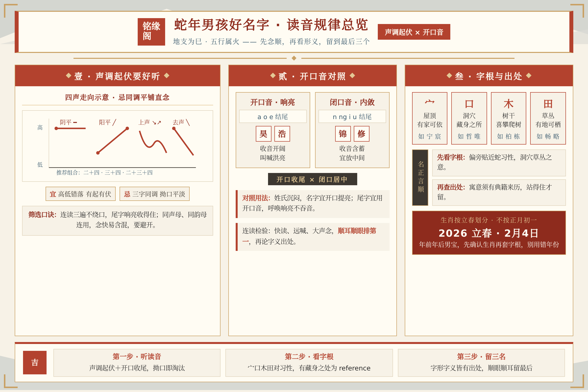Click the 上声 tone label
This screenshot has height=392, width=588.
[x=149, y=122]
